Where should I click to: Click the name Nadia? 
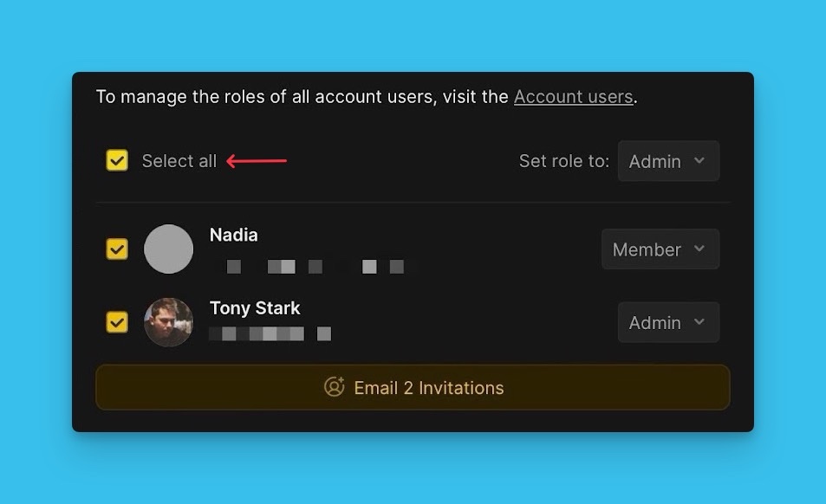234,235
